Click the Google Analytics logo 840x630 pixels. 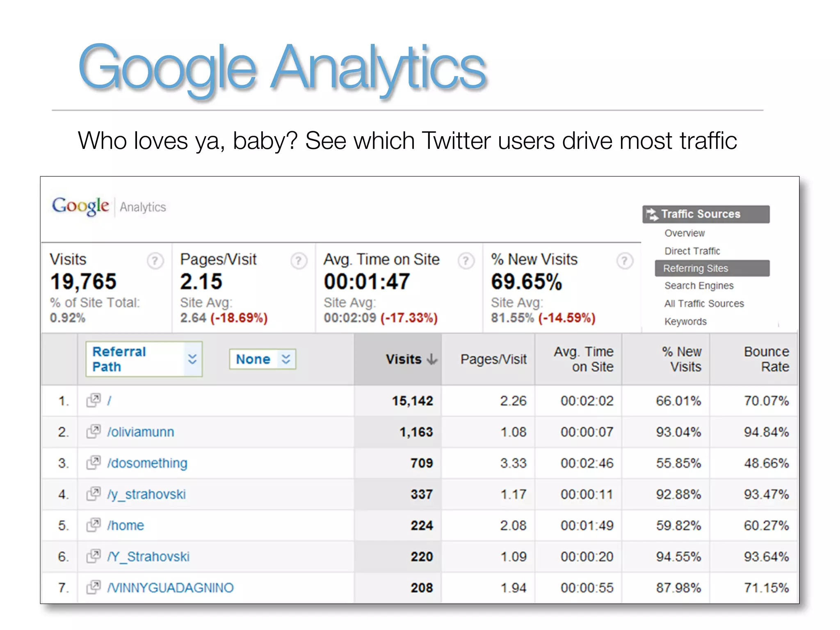point(109,206)
